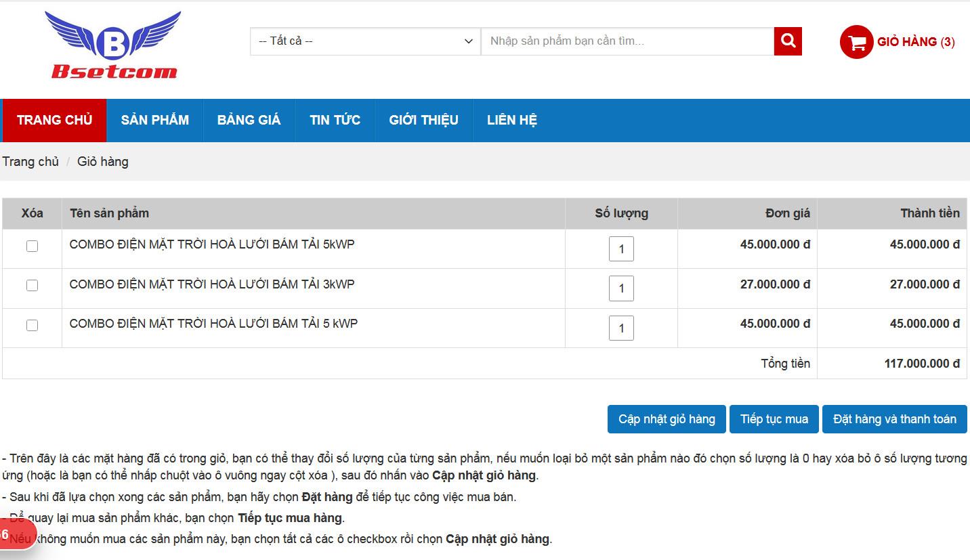The height and width of the screenshot is (560, 970).
Task: Click the Bsetcom winged logo
Action: click(114, 45)
